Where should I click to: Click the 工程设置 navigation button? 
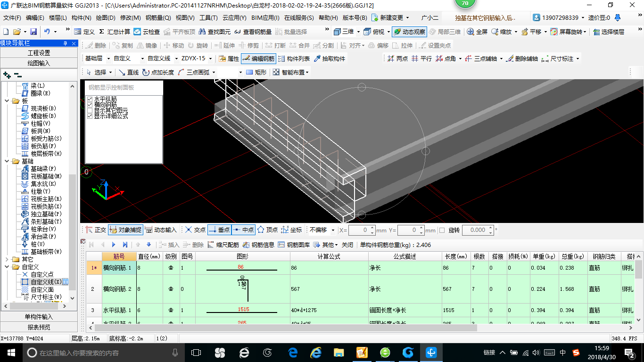pos(39,53)
